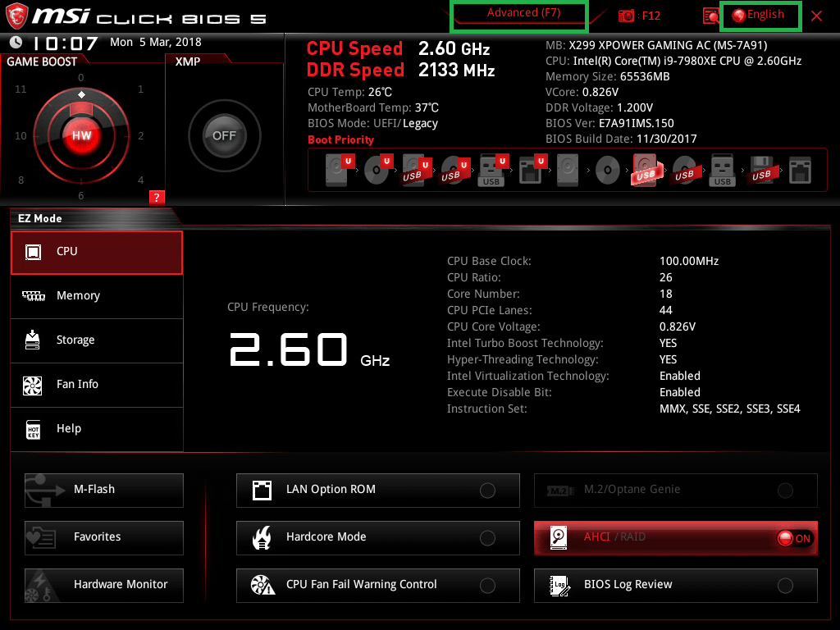840x630 pixels.
Task: Take a screenshot with the F12 camera icon
Action: (x=626, y=16)
